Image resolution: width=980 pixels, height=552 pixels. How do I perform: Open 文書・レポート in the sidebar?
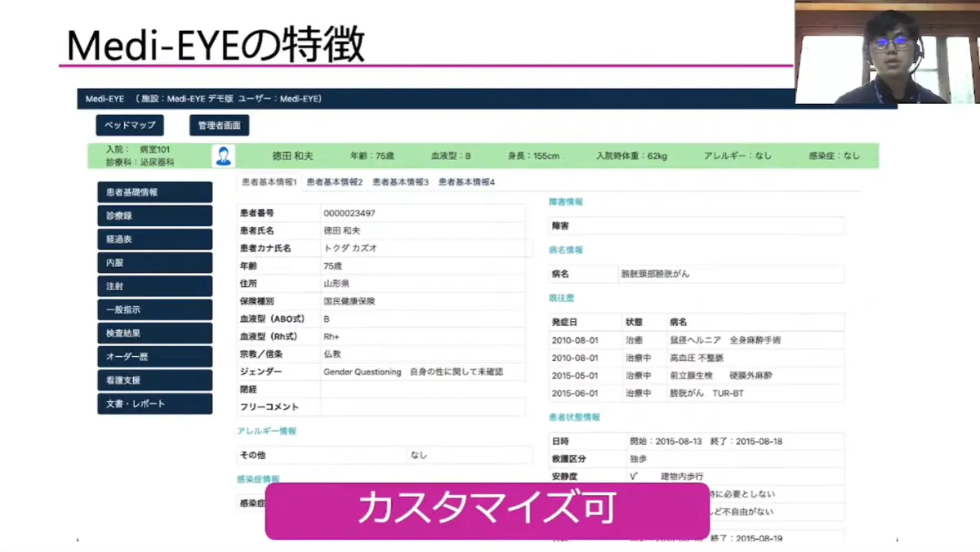(x=154, y=403)
